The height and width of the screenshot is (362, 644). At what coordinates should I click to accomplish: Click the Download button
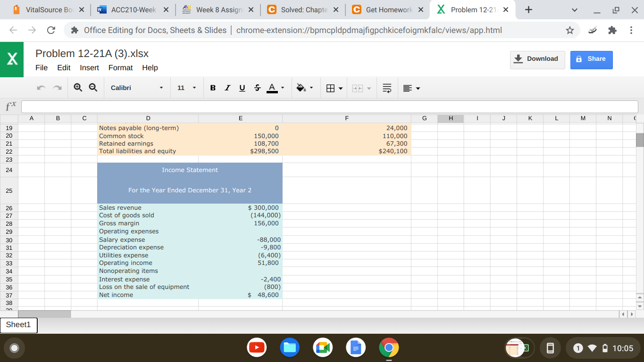537,59
